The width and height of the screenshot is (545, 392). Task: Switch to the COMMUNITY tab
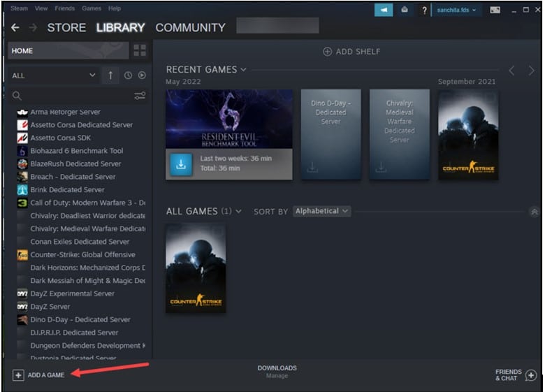(x=191, y=27)
